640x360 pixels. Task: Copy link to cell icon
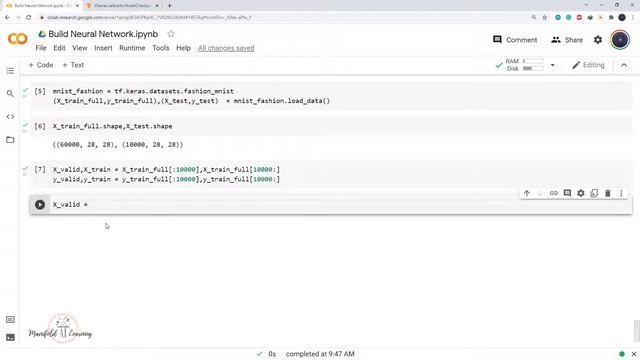coord(553,193)
